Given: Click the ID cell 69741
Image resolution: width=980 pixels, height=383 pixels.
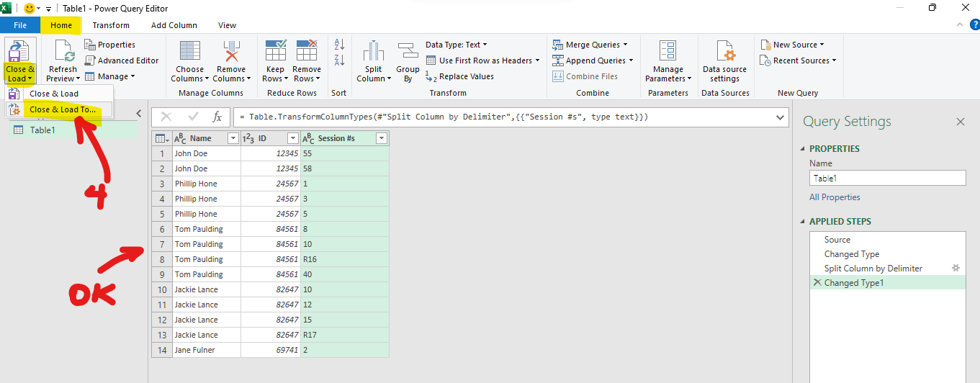Looking at the screenshot, I should click(270, 350).
